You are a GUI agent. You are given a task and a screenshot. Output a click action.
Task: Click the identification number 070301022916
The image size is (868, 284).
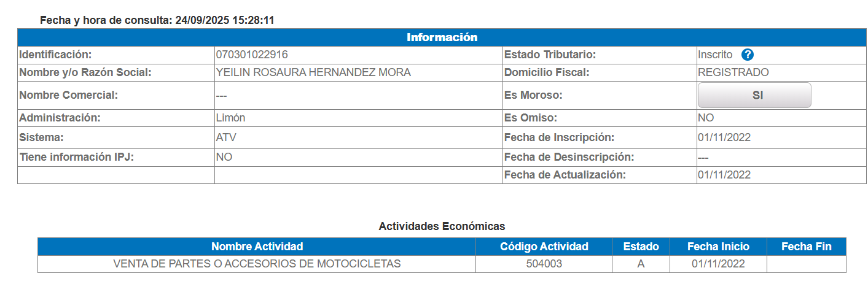(252, 55)
